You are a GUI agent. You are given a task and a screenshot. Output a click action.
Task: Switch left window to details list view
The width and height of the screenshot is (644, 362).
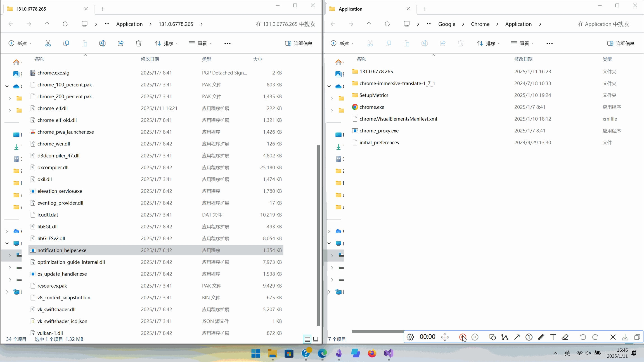point(307,339)
